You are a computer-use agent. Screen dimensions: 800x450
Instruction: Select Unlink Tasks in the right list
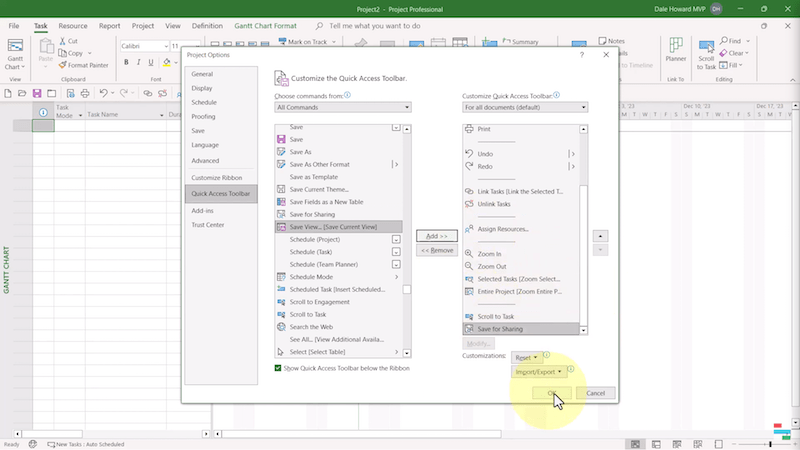494,204
